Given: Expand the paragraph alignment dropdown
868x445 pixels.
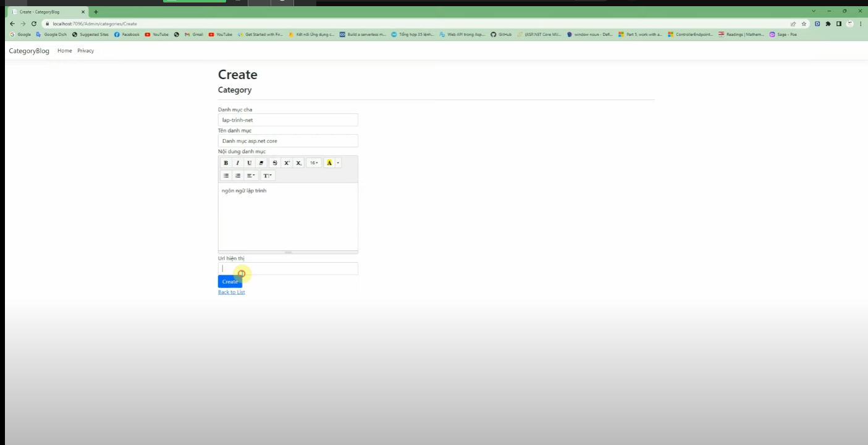Looking at the screenshot, I should click(251, 176).
